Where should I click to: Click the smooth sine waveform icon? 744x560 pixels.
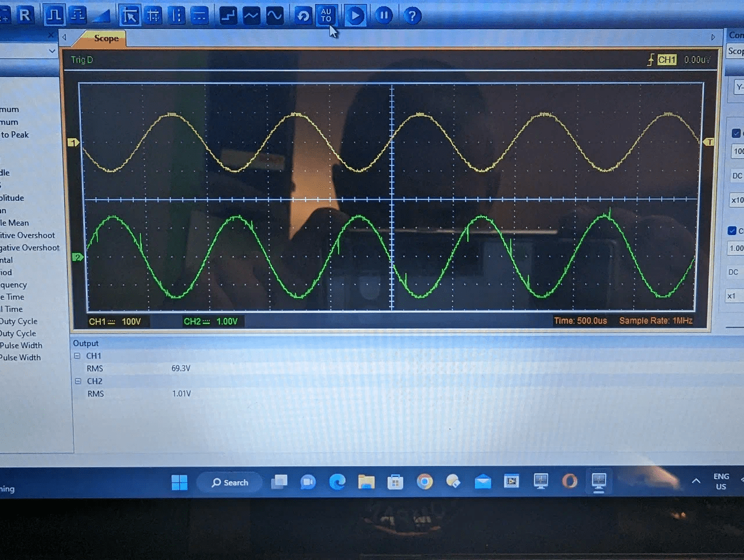coord(274,15)
